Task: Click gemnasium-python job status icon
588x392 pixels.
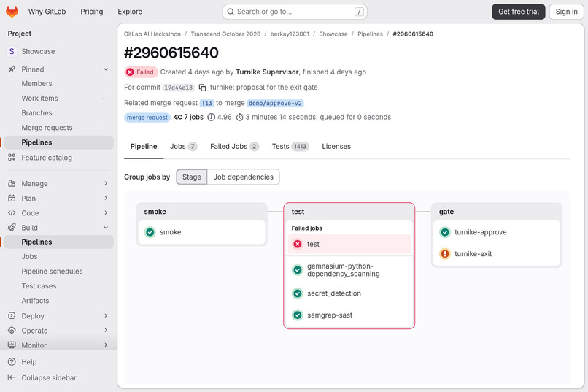Action: pos(298,270)
